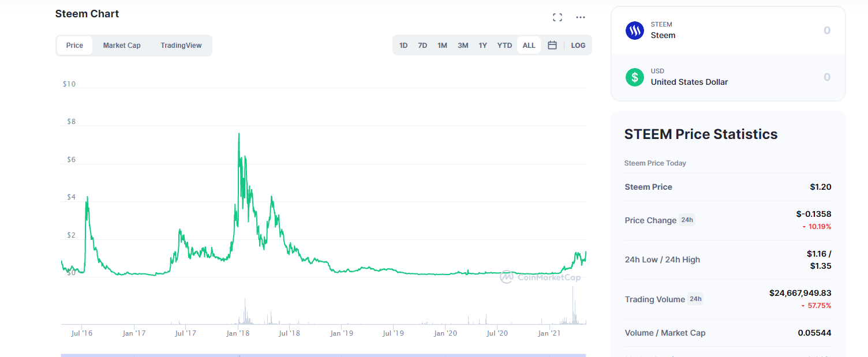Click the STEEM Price Statistics heading
The width and height of the screenshot is (868, 357).
[701, 134]
